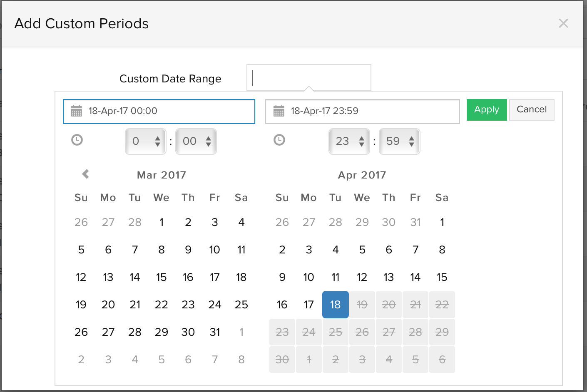This screenshot has height=392, width=587.
Task: Click the calendar icon in the end date field
Action: [x=279, y=111]
